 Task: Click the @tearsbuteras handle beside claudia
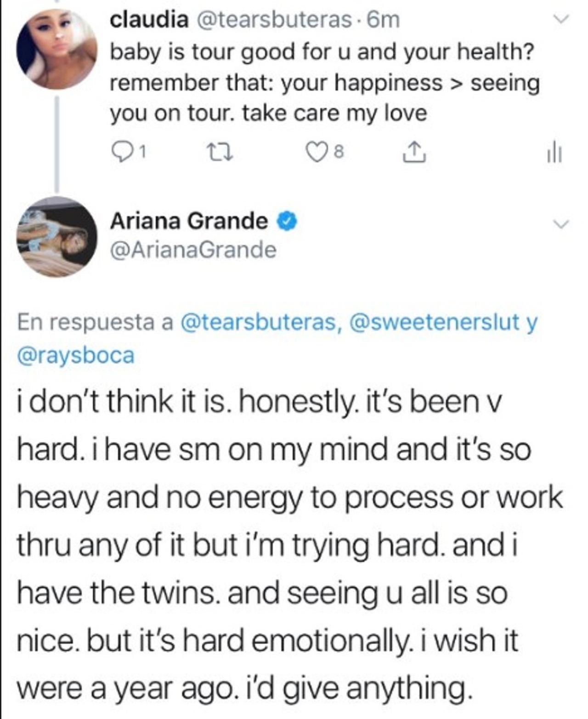274,20
